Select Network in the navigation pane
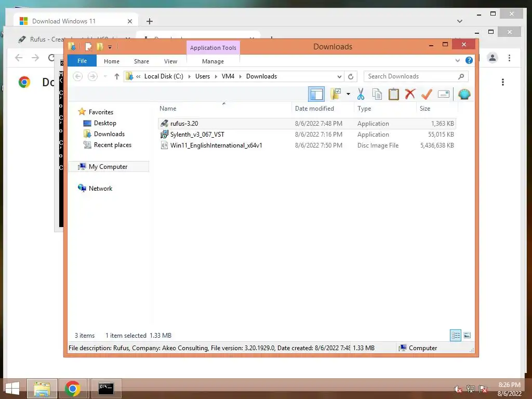The image size is (532, 399). 100,188
